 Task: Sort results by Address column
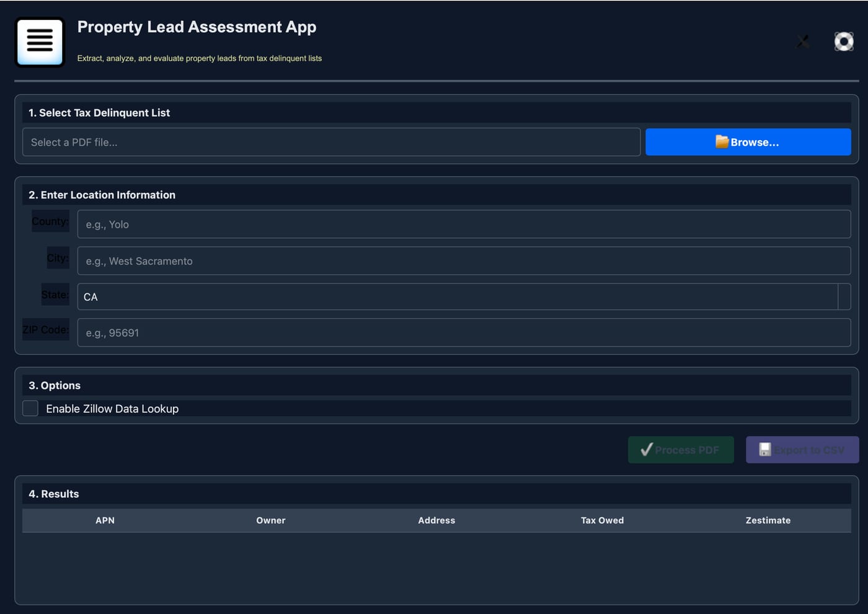[436, 520]
